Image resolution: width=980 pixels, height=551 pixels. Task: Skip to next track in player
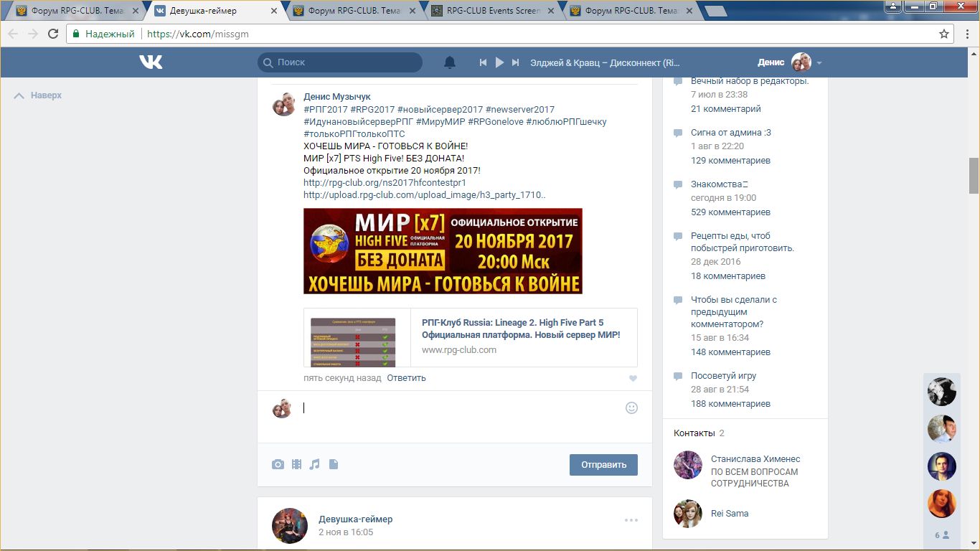coord(515,62)
